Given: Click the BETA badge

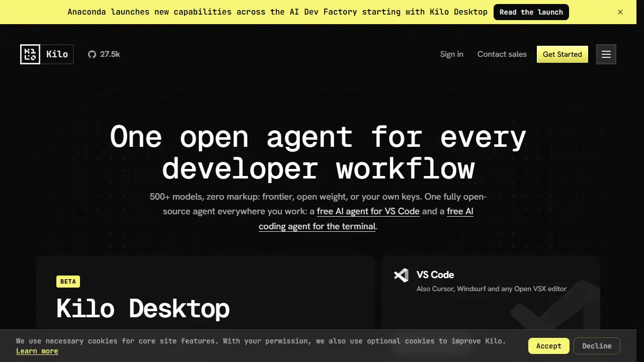Looking at the screenshot, I should coord(68,282).
